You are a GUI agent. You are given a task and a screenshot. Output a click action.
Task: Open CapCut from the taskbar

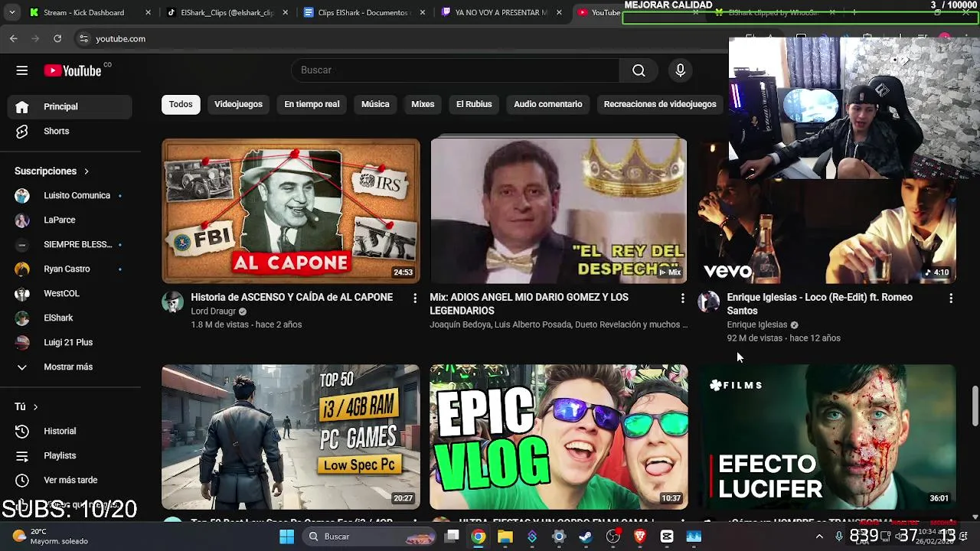667,536
